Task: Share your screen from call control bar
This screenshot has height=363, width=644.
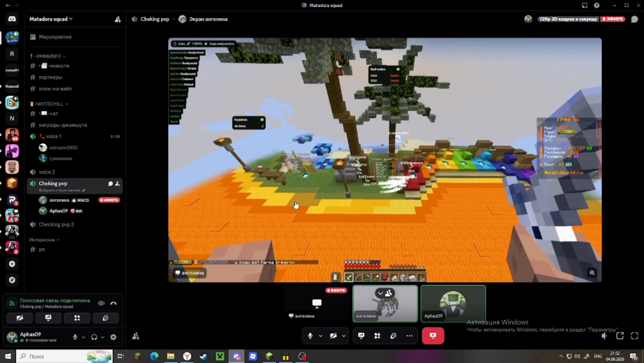Action: pyautogui.click(x=361, y=336)
